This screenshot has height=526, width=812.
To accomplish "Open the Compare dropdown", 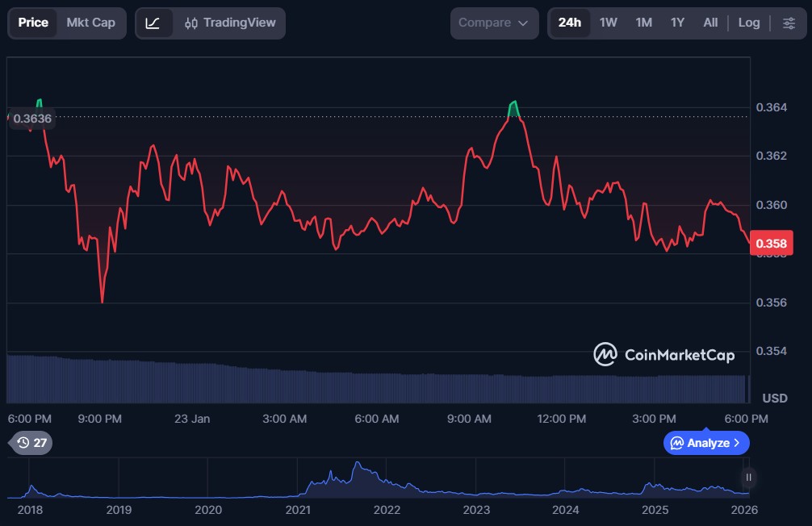I will point(493,23).
